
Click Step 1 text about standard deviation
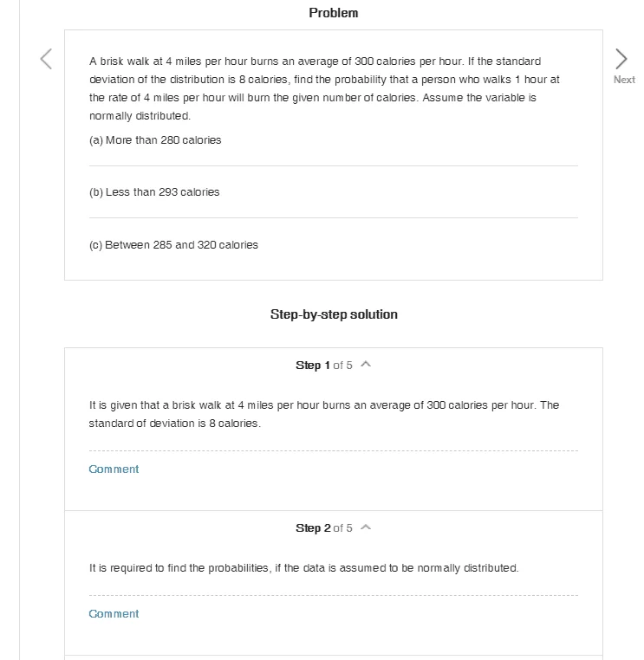324,414
